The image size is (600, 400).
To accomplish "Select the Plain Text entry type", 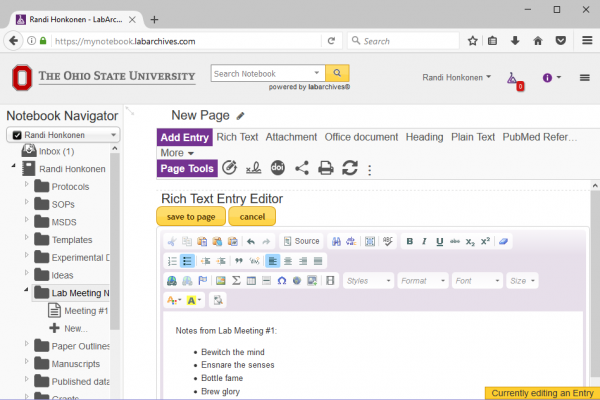I will click(473, 137).
